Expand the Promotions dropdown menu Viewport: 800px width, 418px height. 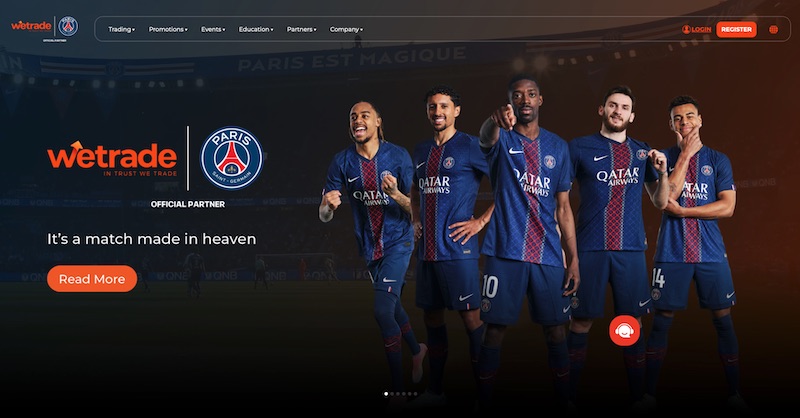tap(168, 30)
